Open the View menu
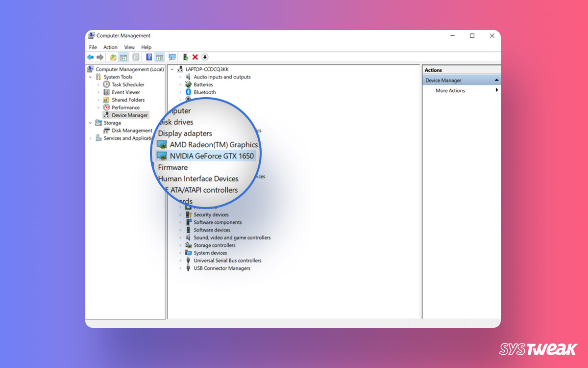 [129, 47]
